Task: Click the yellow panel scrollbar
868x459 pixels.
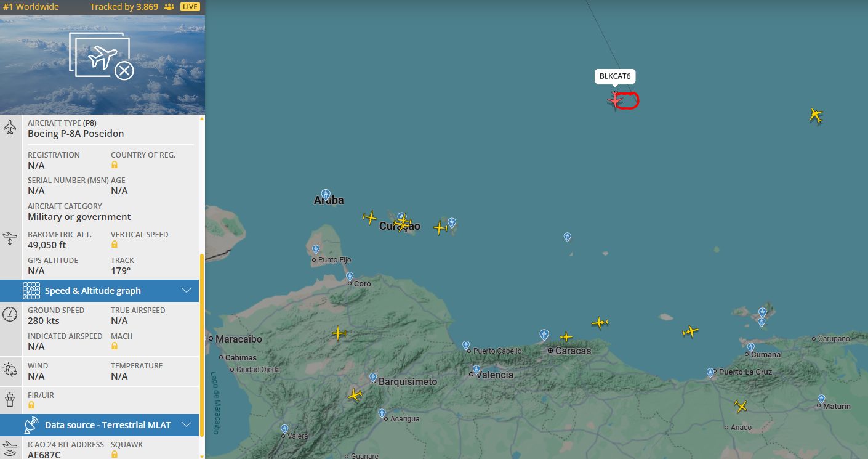Action: pos(201,345)
